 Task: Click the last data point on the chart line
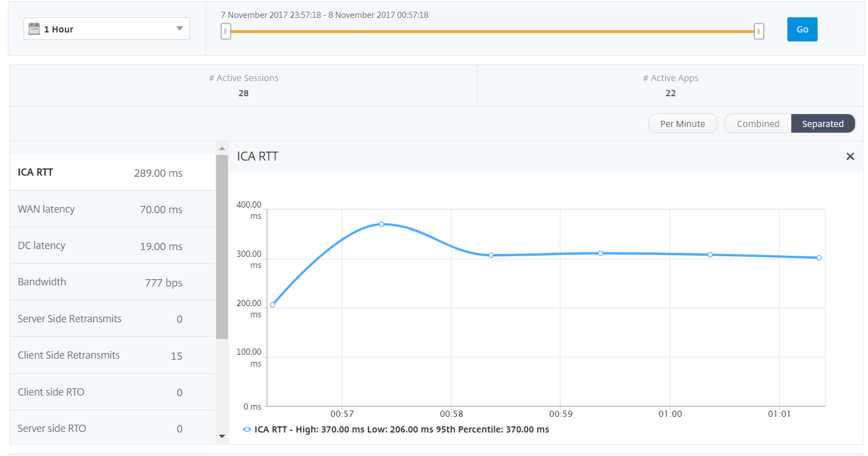pyautogui.click(x=819, y=257)
